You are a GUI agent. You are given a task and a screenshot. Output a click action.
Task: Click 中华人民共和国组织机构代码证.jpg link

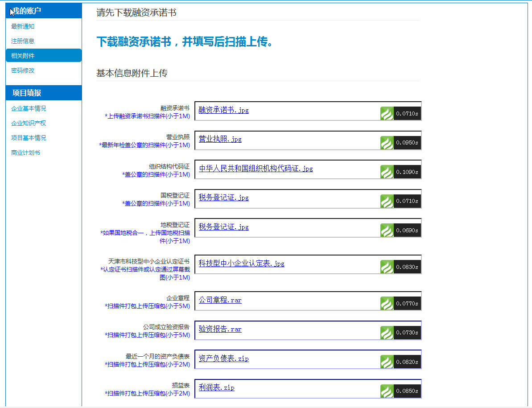tap(256, 169)
